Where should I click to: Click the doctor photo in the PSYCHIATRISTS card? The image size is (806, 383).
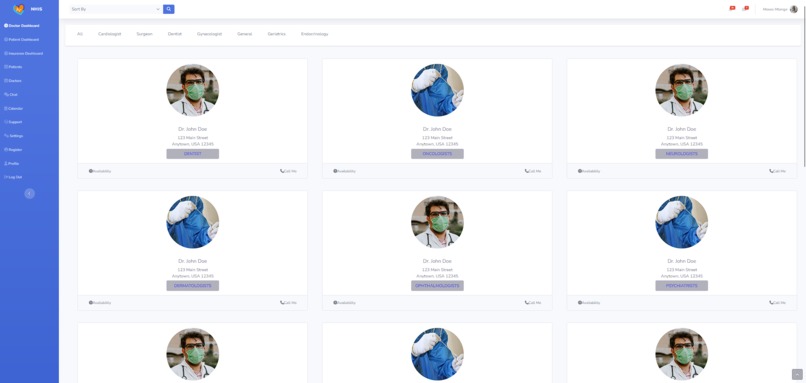tap(682, 222)
